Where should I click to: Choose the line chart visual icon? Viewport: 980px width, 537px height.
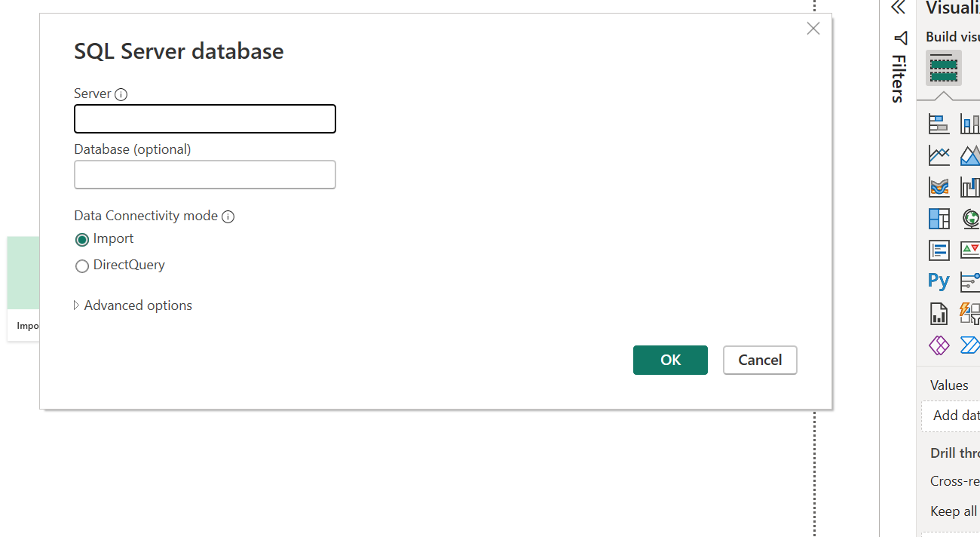tap(939, 155)
